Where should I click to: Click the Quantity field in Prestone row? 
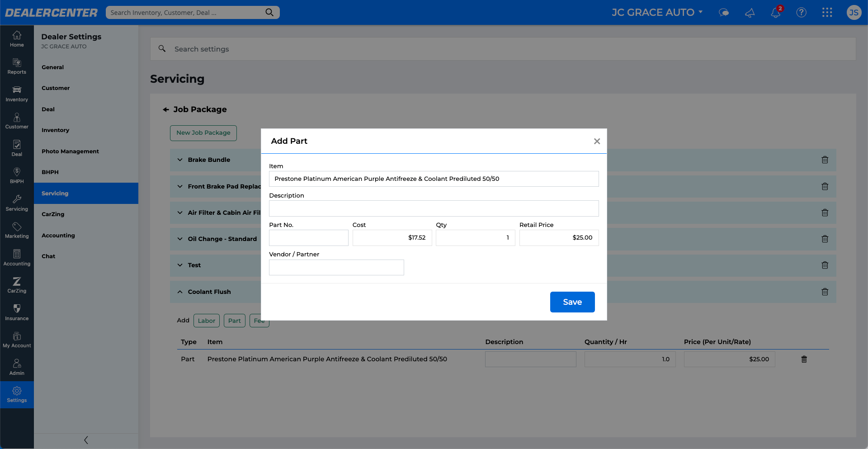pos(630,359)
